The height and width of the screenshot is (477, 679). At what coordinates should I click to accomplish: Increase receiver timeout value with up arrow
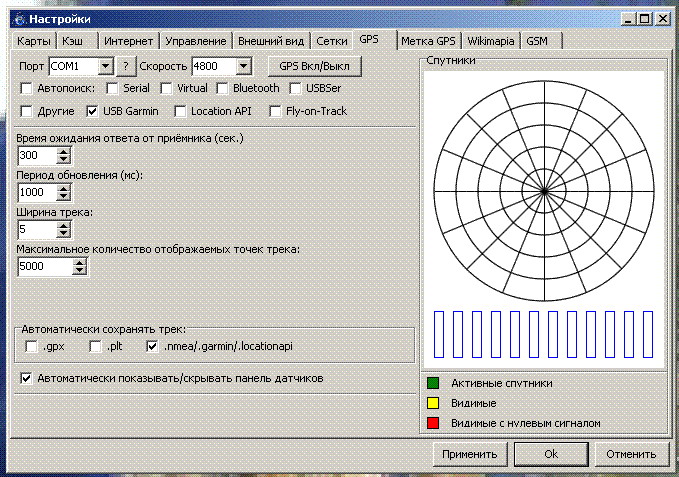65,151
